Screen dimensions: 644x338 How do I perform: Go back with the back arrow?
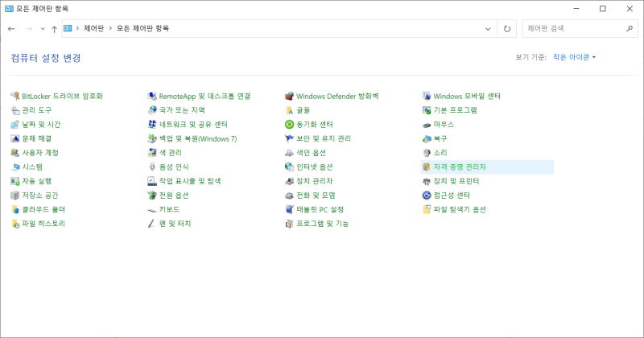11,29
